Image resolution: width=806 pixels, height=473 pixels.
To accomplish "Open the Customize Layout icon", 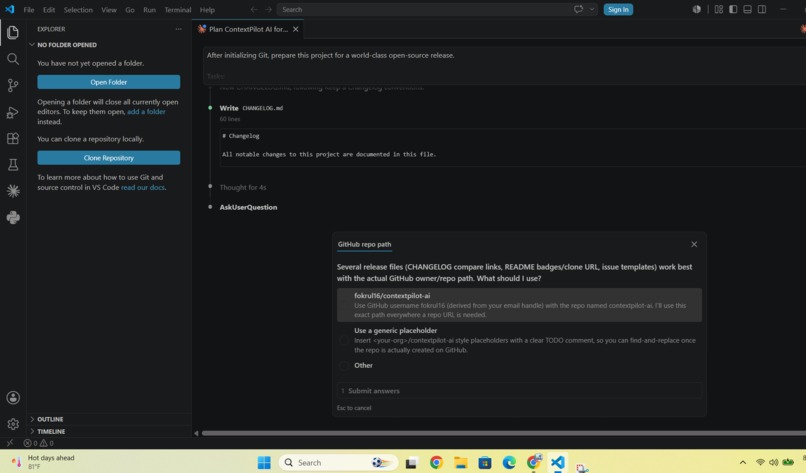I will click(x=719, y=9).
